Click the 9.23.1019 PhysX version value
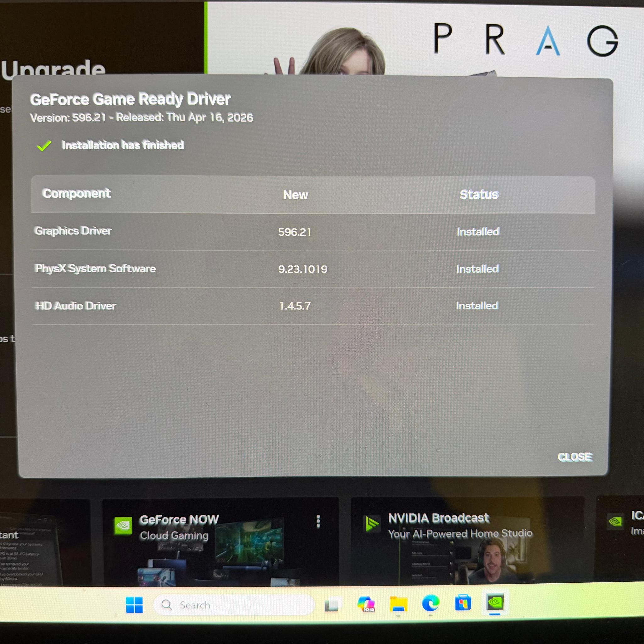644x644 pixels. pos(303,269)
